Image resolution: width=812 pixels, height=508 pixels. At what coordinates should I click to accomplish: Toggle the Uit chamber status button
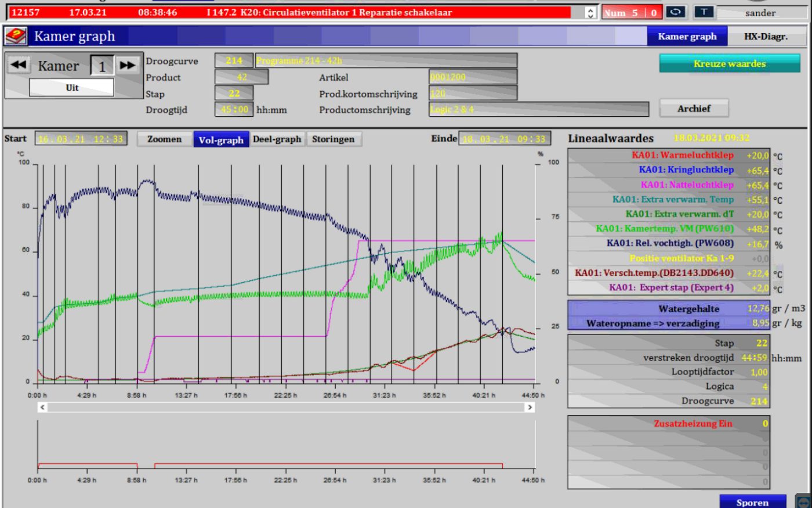click(72, 88)
